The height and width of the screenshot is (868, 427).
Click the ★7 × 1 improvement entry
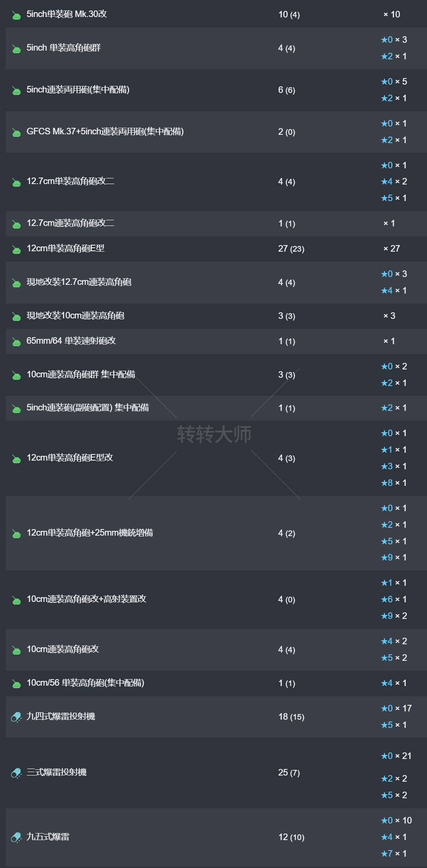[x=393, y=854]
